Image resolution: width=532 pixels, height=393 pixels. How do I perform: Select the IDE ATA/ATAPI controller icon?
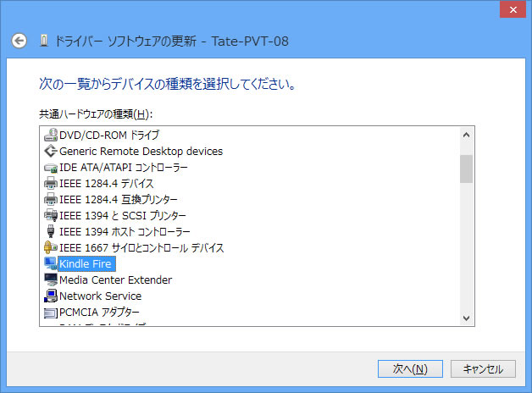(51, 168)
